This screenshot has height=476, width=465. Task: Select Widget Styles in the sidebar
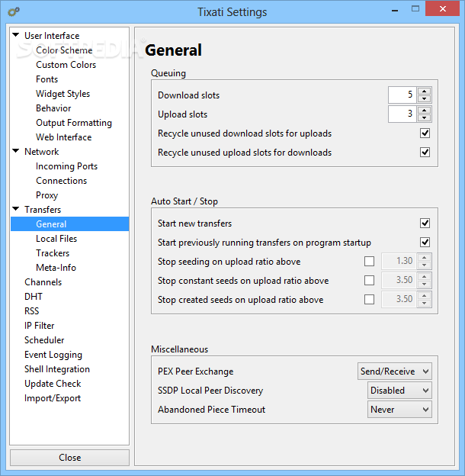coord(63,94)
